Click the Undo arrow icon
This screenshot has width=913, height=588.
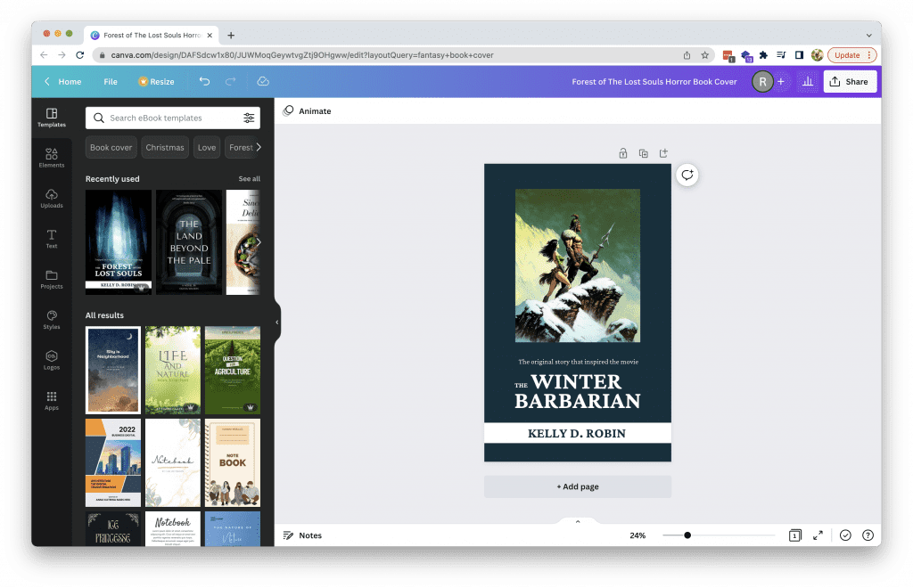tap(204, 81)
